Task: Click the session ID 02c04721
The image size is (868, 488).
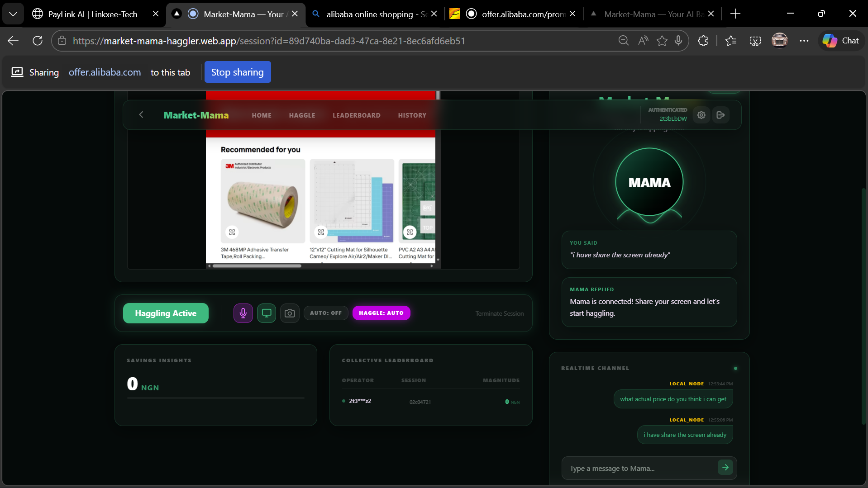Action: tap(420, 402)
